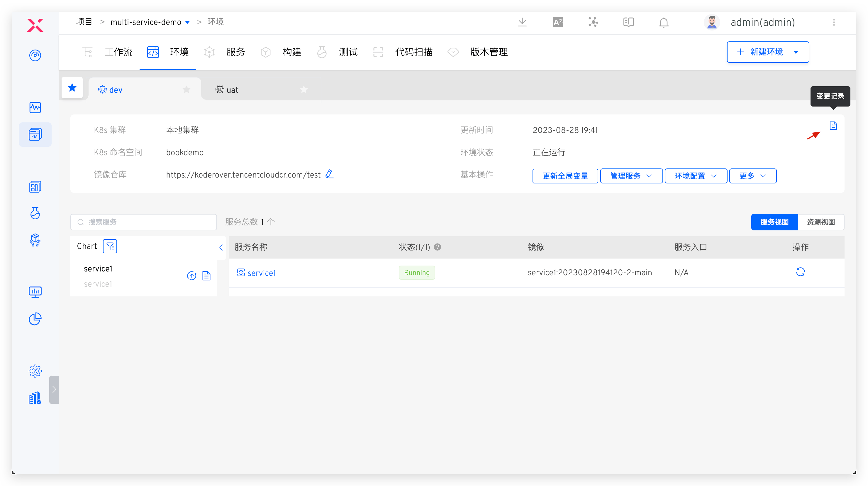Viewport: 868px width, 486px height.
Task: Open the 管理服务 dropdown
Action: pyautogui.click(x=630, y=176)
